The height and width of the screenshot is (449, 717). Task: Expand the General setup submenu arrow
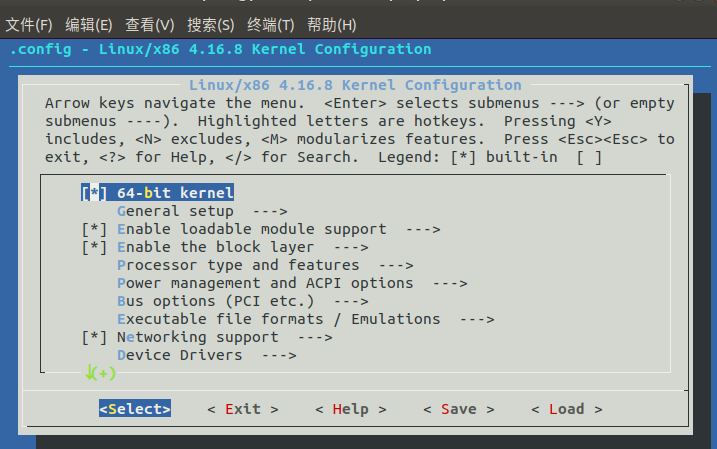[x=270, y=211]
